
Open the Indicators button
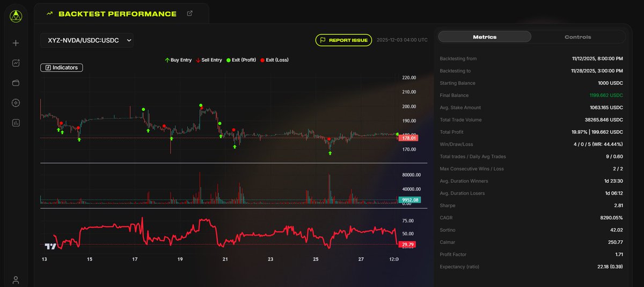(62, 68)
